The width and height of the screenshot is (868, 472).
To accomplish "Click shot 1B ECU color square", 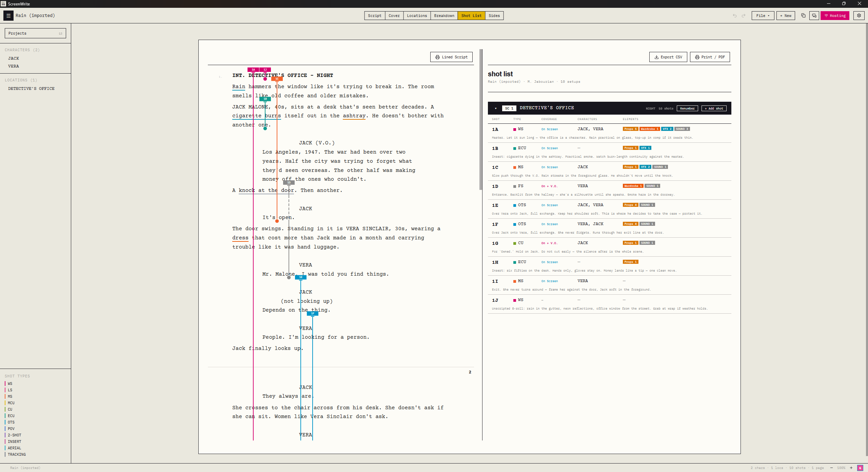I will click(x=515, y=148).
